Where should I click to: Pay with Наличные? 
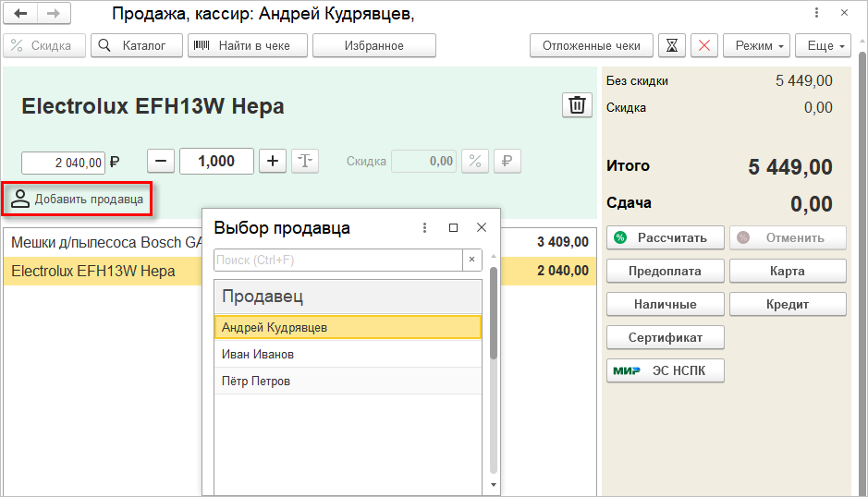(x=665, y=304)
